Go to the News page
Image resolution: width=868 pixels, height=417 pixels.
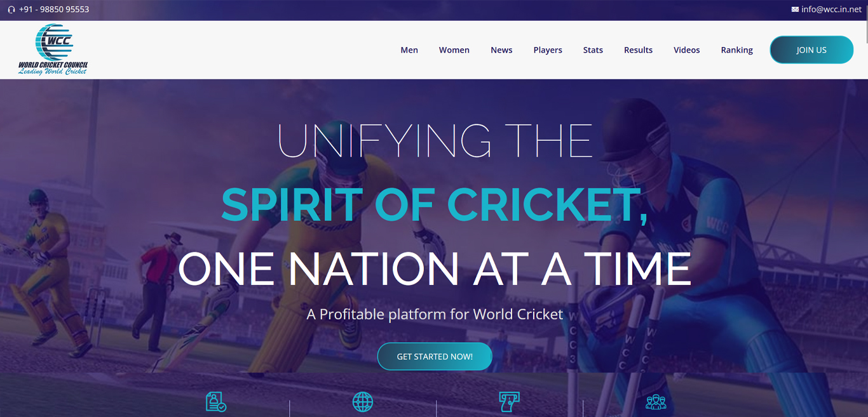[x=501, y=50]
